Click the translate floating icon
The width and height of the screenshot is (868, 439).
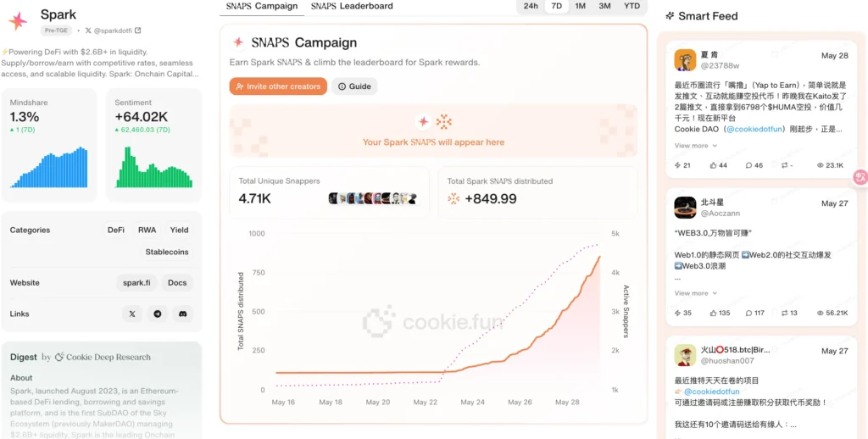click(x=860, y=177)
